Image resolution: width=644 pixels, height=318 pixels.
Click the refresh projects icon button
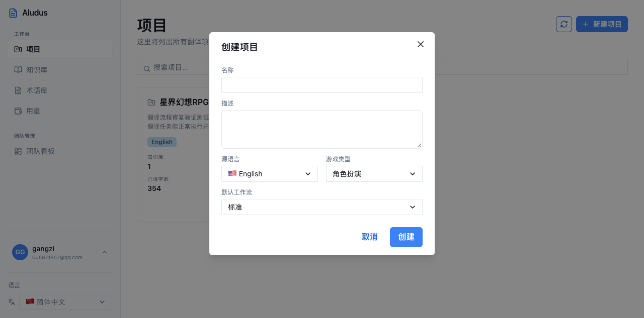pos(564,24)
